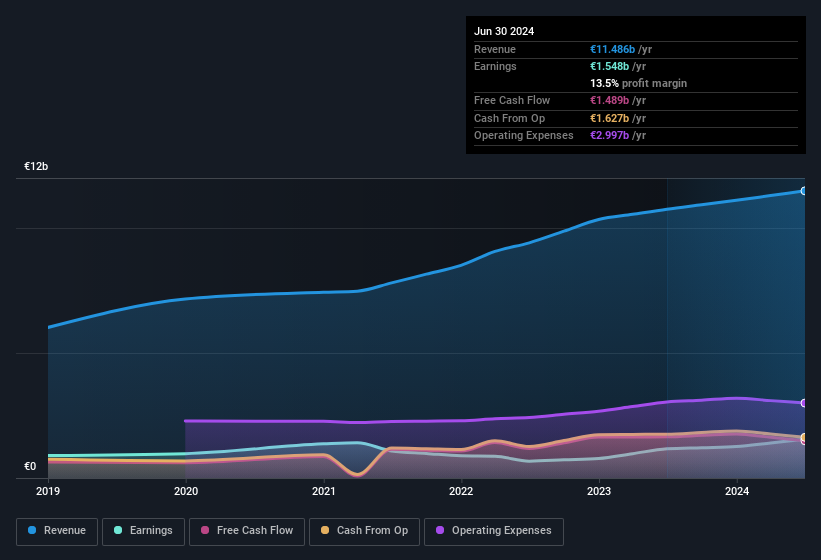Screen dimensions: 821x560
Task: Click the 2024 x-axis label
Action: point(737,491)
